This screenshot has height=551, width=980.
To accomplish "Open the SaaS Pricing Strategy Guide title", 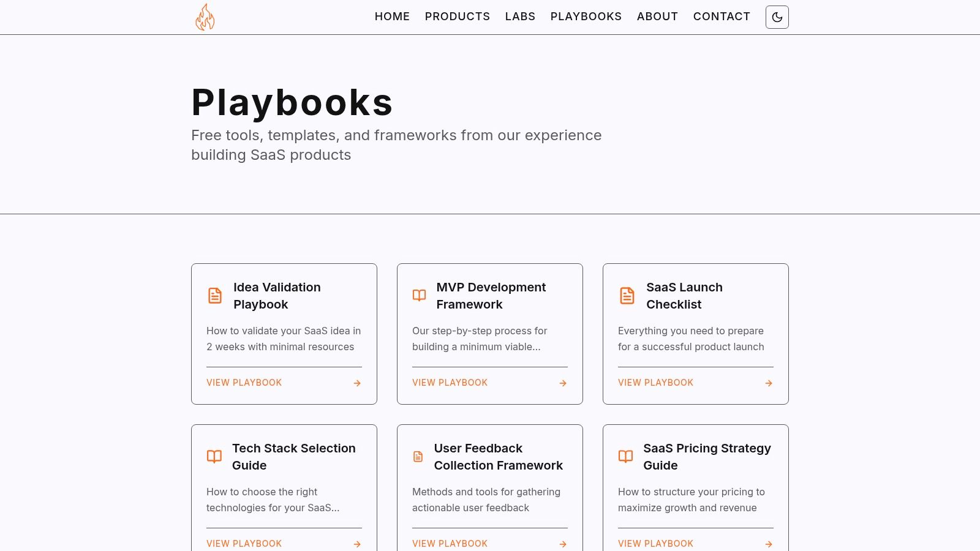I will click(707, 457).
